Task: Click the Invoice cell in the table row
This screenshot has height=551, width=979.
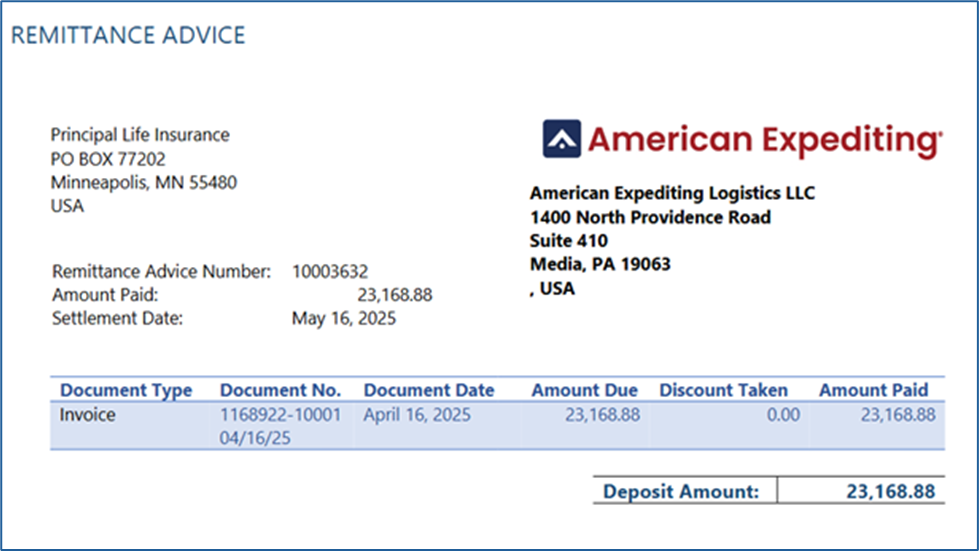Action: [87, 415]
